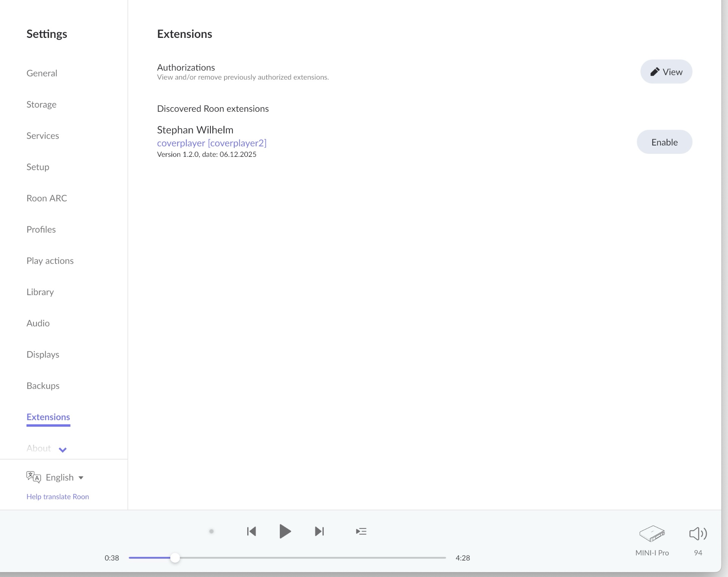Viewport: 728px width, 577px height.
Task: Open the coverplayer [coverplayer2] link
Action: [x=212, y=143]
